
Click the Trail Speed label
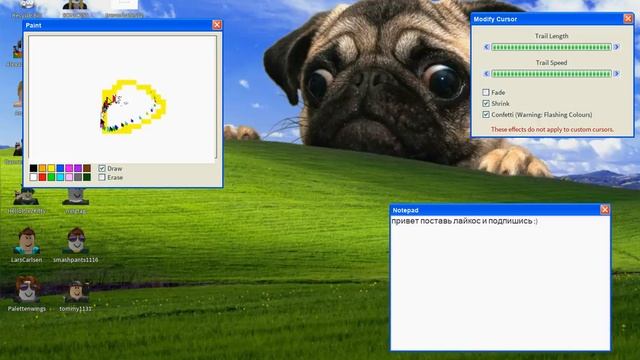[551, 62]
